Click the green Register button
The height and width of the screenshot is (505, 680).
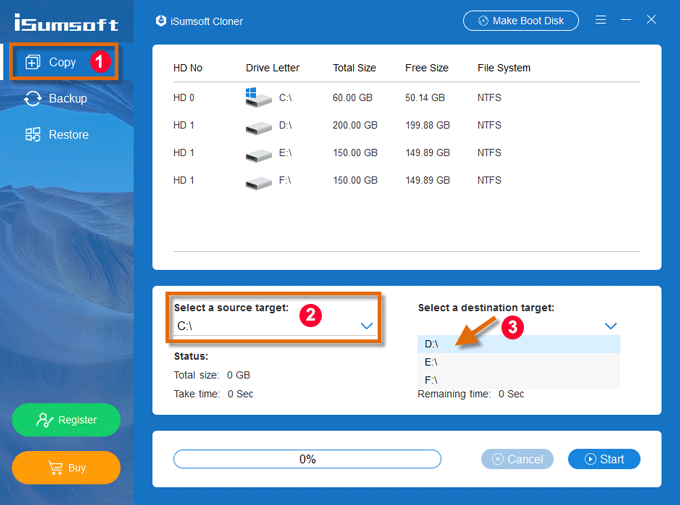click(x=66, y=420)
